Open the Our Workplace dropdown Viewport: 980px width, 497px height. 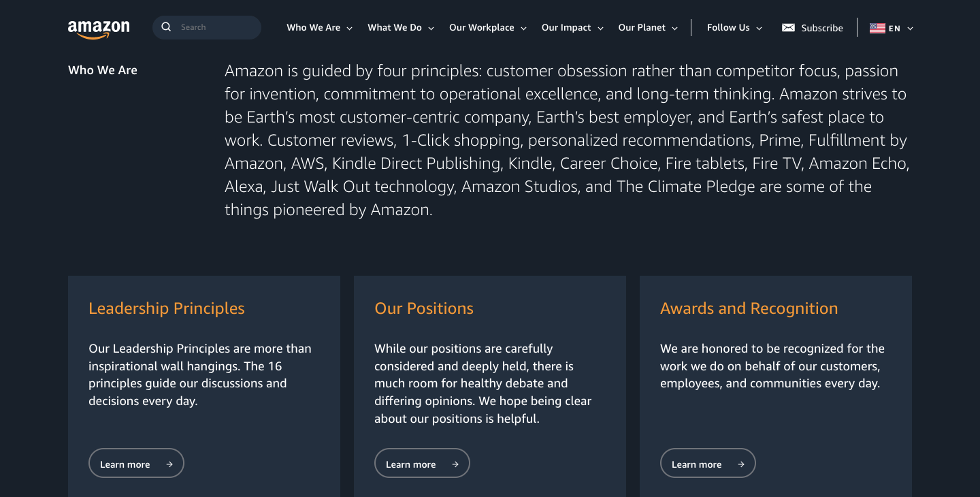point(487,28)
